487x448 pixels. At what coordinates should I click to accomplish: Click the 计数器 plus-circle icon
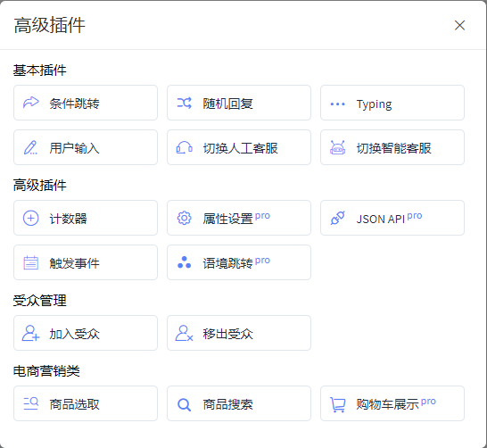coord(30,218)
